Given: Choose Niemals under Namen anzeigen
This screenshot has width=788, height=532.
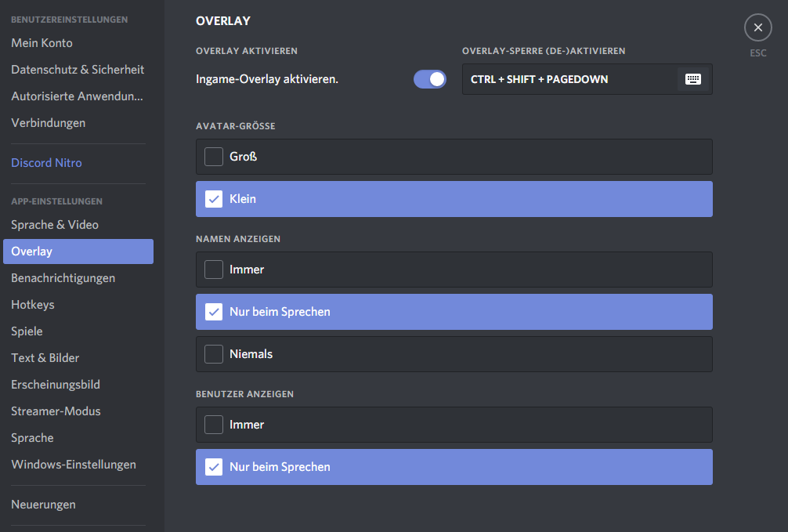Looking at the screenshot, I should click(x=454, y=354).
